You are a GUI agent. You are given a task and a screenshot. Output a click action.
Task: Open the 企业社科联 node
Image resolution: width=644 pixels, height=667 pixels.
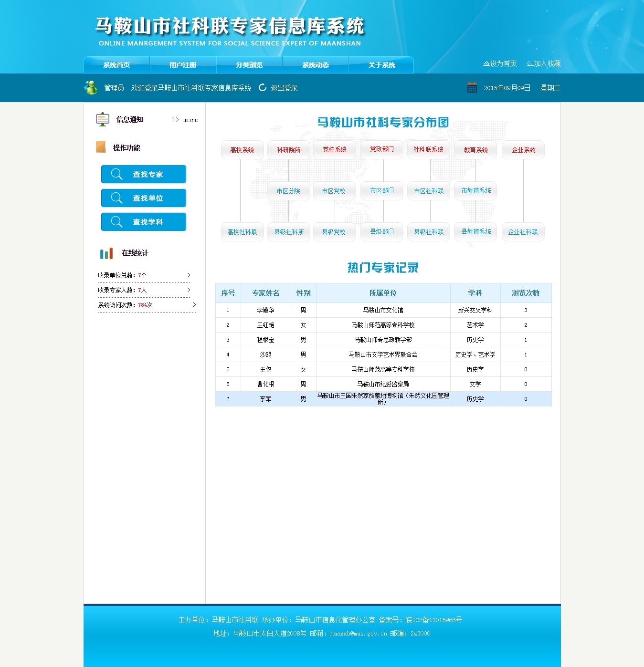coord(523,232)
